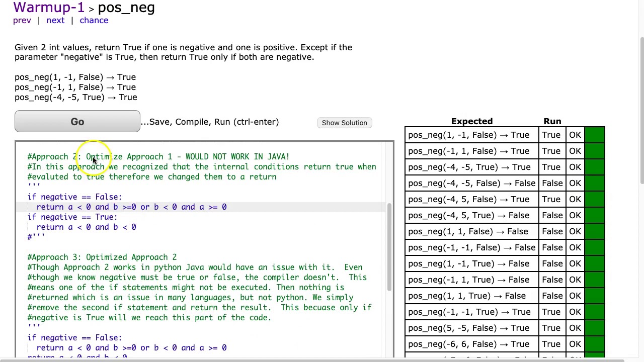Open a chance random problem
Viewport: 644px width, 362px height.
coord(94,21)
